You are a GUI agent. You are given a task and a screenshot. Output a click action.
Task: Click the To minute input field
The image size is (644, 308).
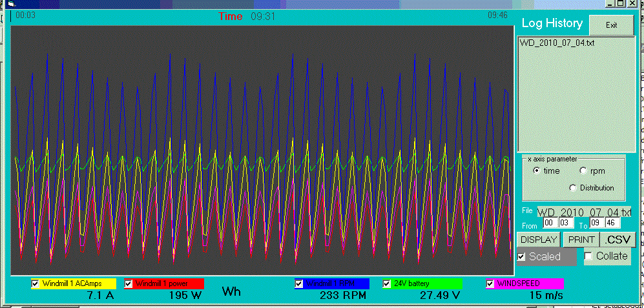click(611, 223)
